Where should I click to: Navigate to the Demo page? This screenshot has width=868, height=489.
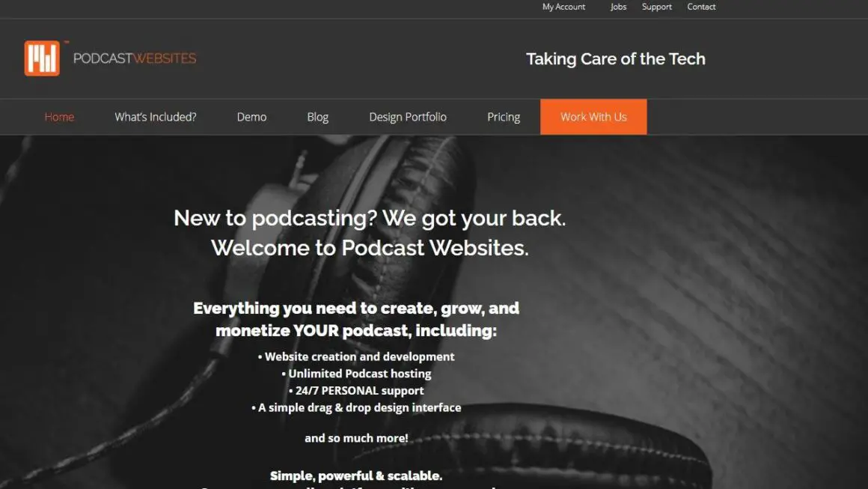(x=252, y=117)
